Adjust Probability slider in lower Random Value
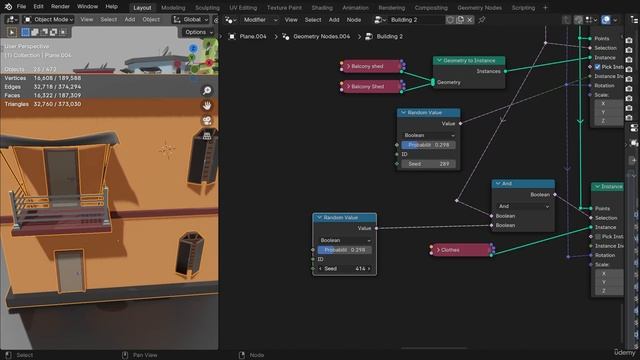This screenshot has width=640, height=360. (344, 250)
